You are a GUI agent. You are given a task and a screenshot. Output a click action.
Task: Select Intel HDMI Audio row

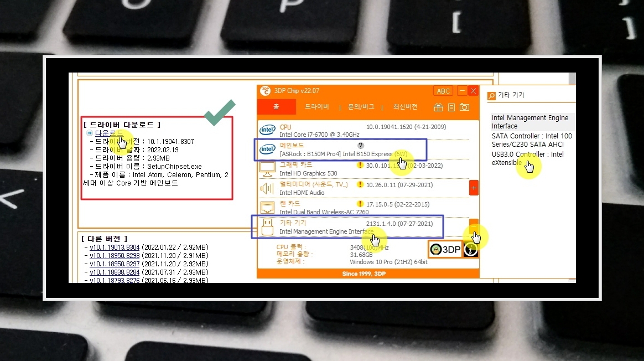click(x=363, y=188)
